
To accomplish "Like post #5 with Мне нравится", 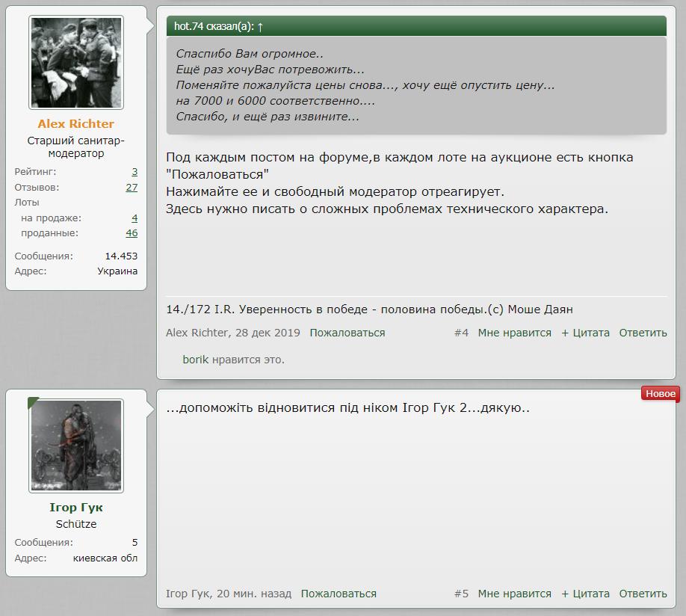I will pyautogui.click(x=514, y=594).
